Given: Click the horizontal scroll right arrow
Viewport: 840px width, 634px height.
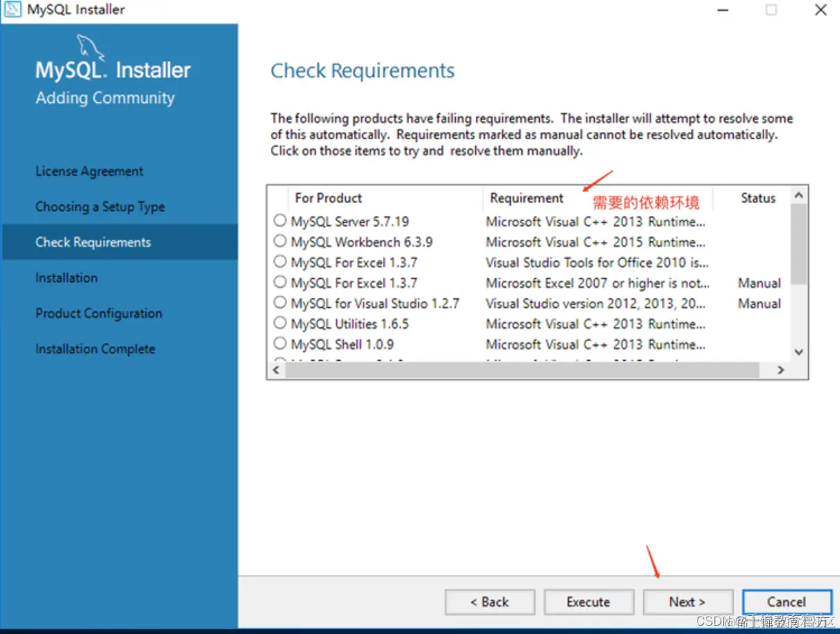Looking at the screenshot, I should (781, 371).
